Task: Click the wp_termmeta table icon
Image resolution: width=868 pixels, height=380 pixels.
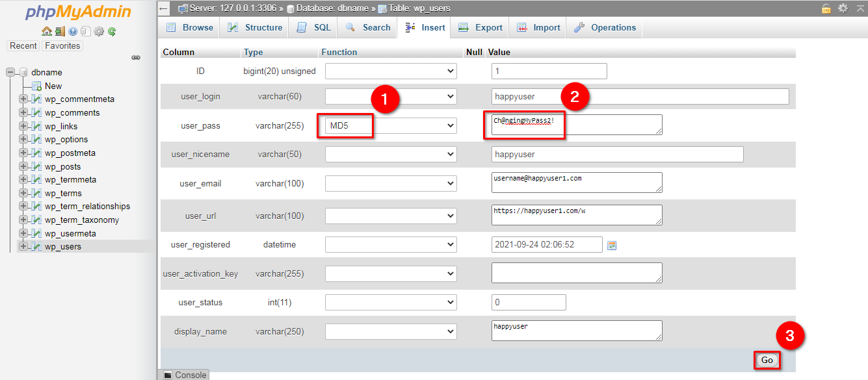Action: coord(36,179)
